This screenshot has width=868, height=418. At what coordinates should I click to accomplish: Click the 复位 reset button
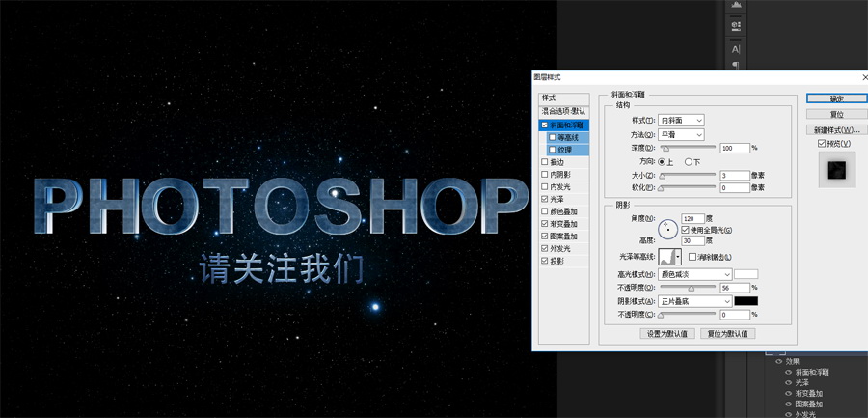tap(836, 114)
